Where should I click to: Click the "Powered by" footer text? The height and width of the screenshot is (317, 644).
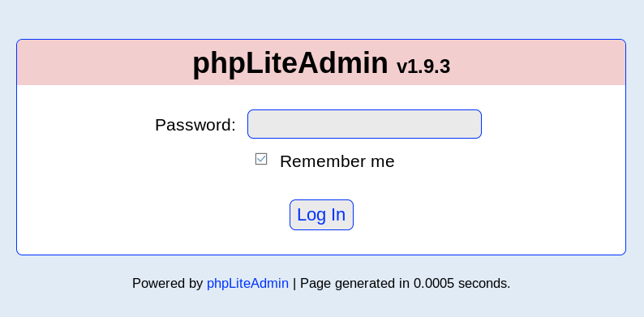coord(168,283)
